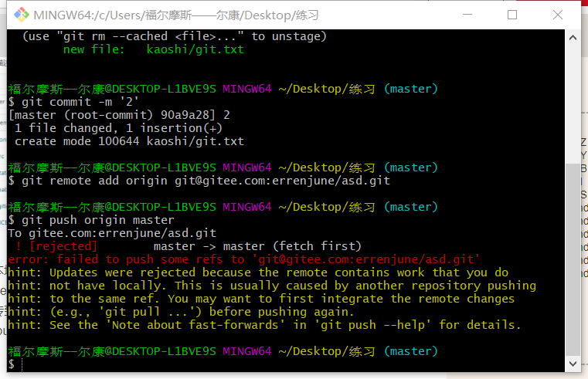Click the window title text MINGW64 path
588x379 pixels.
176,15
